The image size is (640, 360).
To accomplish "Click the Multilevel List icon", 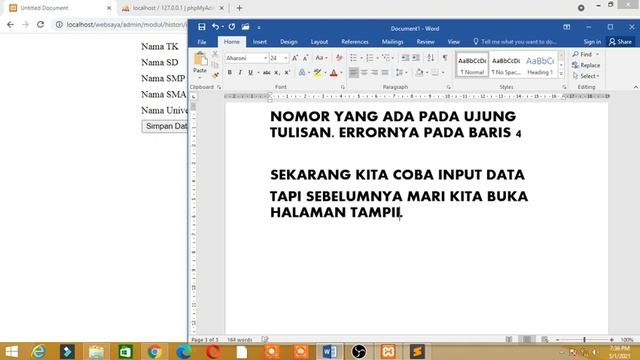I will pos(386,58).
